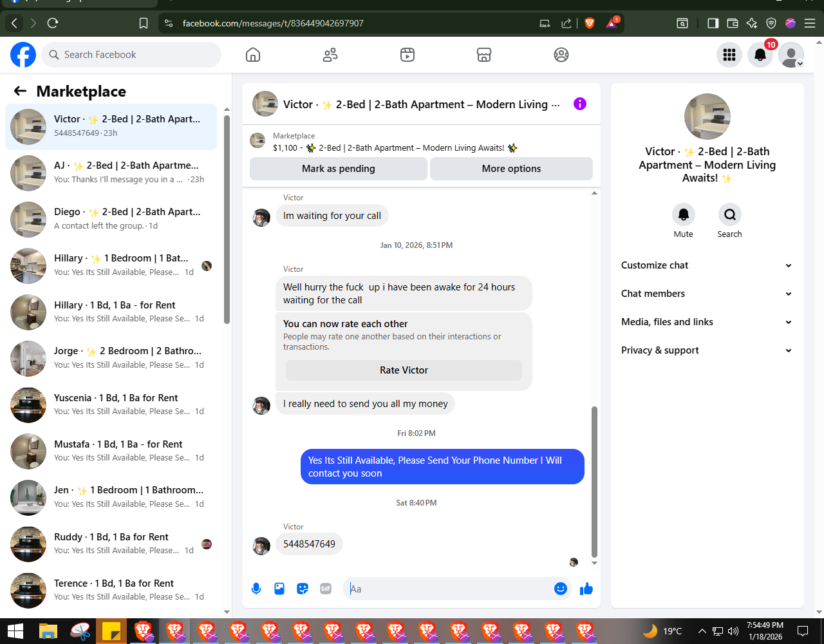Open Yuscenia 1 Bd, 1 Ba conversation
The image size is (824, 644).
(x=111, y=405)
